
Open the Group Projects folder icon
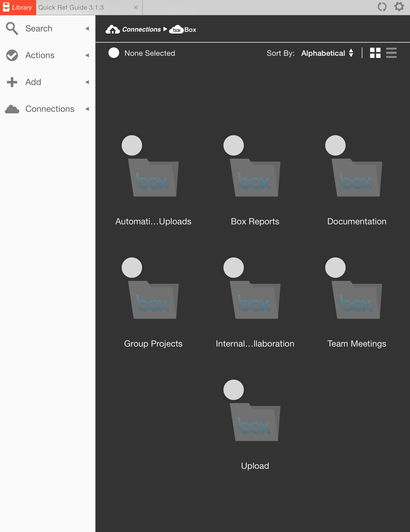click(x=153, y=300)
